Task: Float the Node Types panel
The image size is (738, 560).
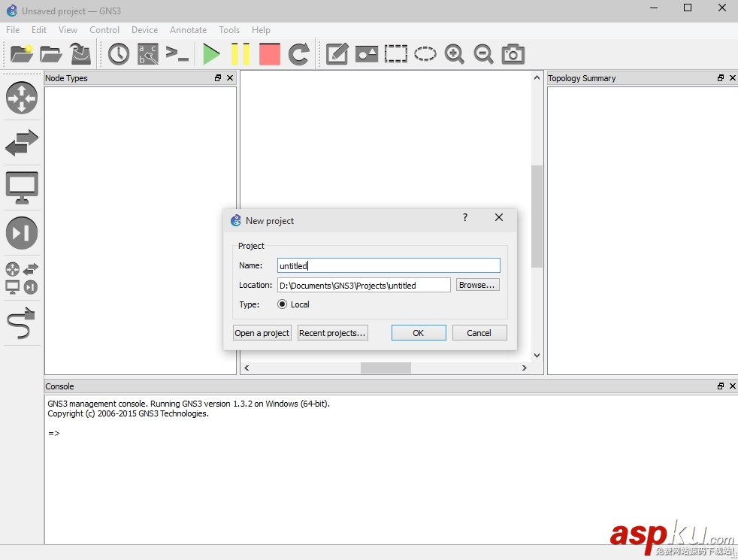Action: click(x=217, y=78)
